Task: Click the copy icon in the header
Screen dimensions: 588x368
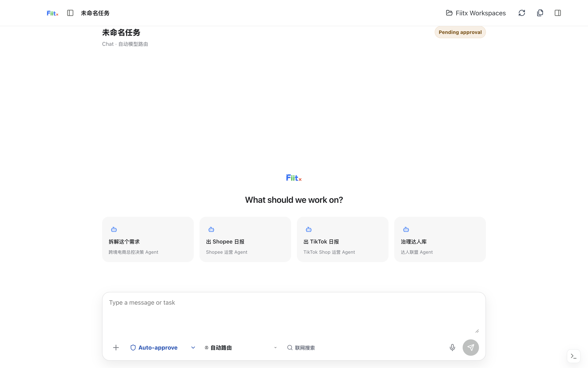Action: [x=540, y=13]
